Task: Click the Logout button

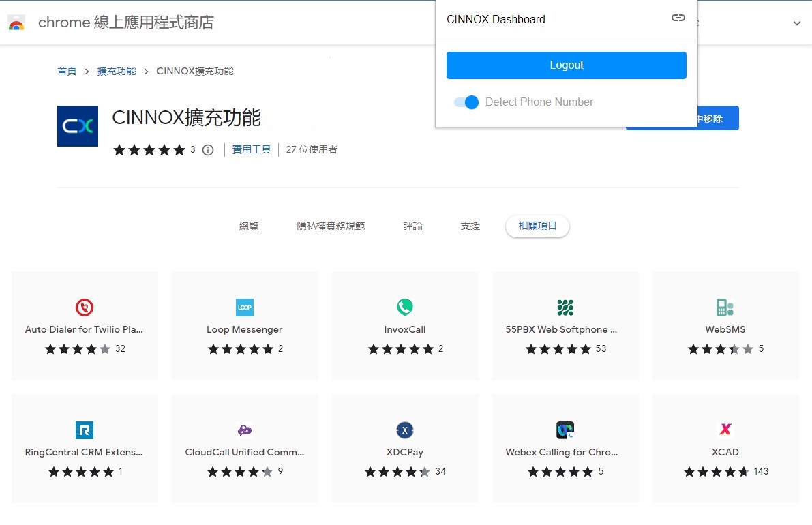Action: click(566, 65)
